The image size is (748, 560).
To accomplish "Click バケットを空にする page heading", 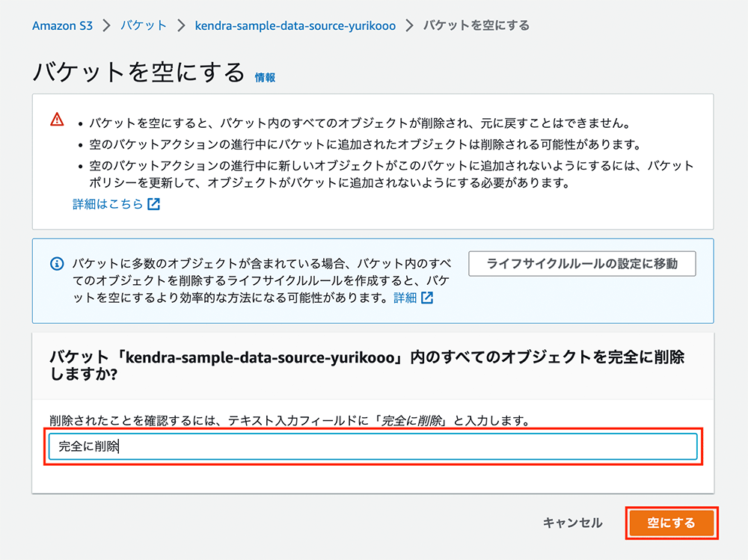I will [x=138, y=73].
